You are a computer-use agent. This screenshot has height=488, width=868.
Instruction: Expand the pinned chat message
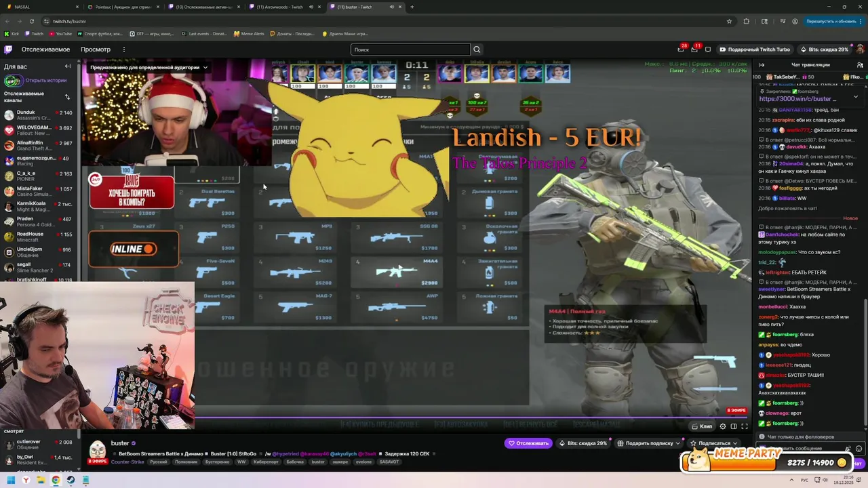(x=856, y=97)
